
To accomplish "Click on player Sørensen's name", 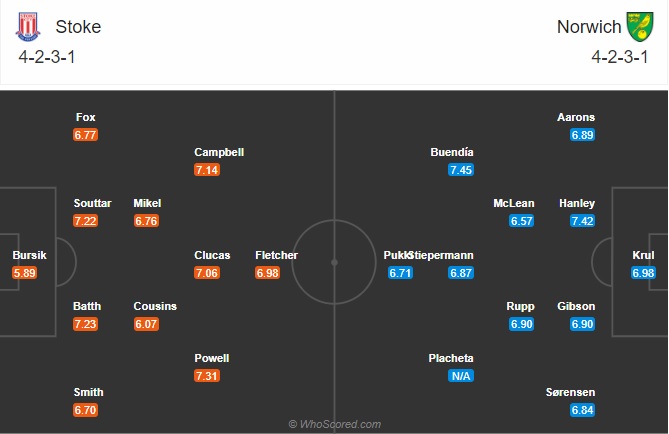I will pos(570,392).
